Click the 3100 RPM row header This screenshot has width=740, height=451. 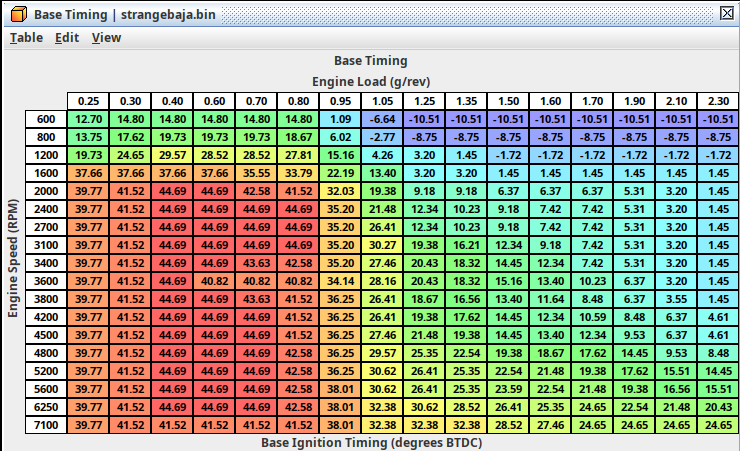(46, 245)
